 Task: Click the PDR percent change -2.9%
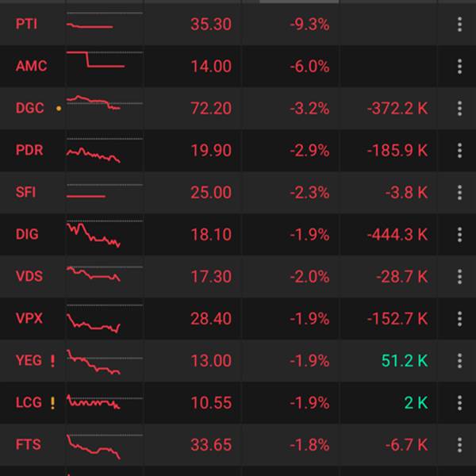click(x=309, y=151)
